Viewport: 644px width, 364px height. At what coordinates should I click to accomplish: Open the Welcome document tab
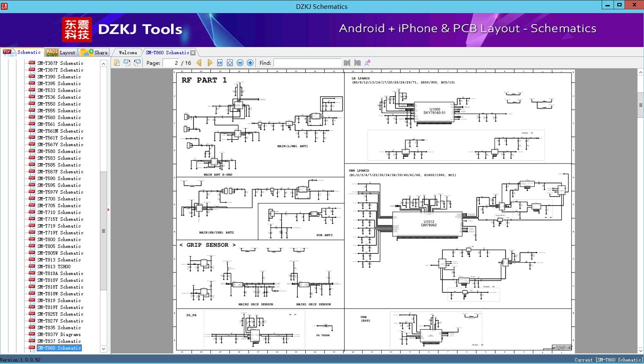pos(128,53)
